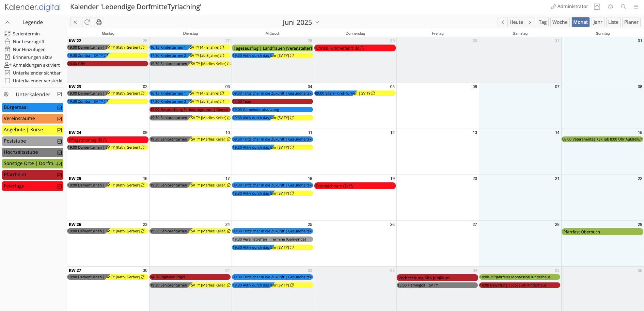Open the Juni 2025 month dropdown

pyautogui.click(x=301, y=22)
